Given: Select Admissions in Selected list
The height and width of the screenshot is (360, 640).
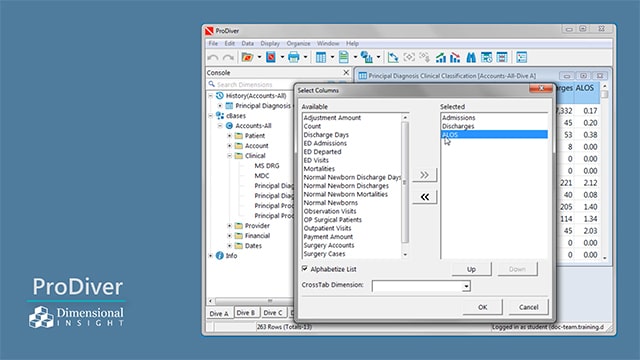Looking at the screenshot, I should point(458,118).
